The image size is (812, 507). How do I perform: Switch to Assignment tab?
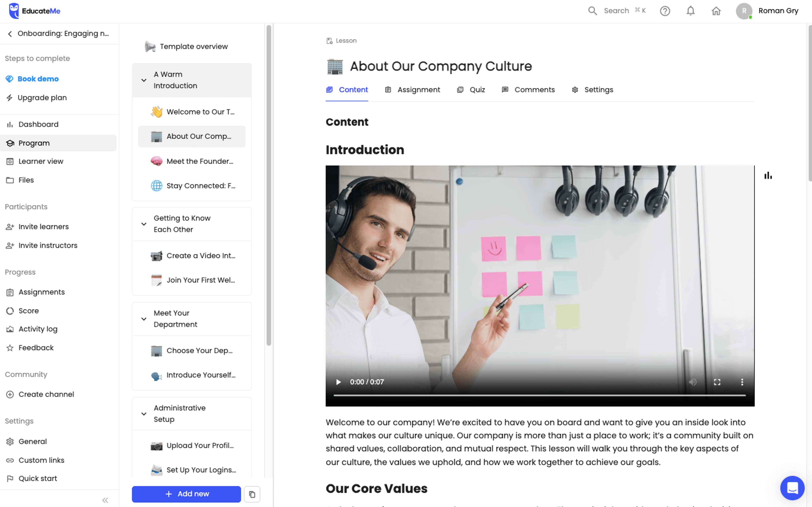point(412,90)
